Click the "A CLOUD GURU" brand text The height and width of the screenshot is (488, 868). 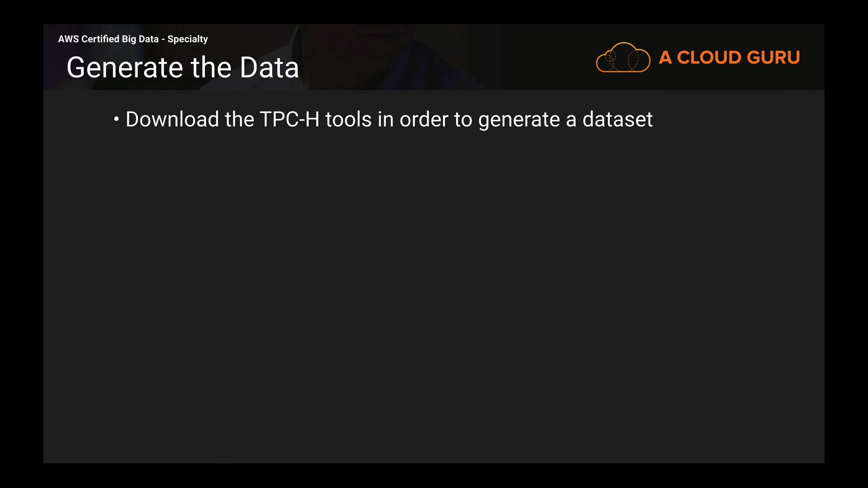pyautogui.click(x=729, y=57)
